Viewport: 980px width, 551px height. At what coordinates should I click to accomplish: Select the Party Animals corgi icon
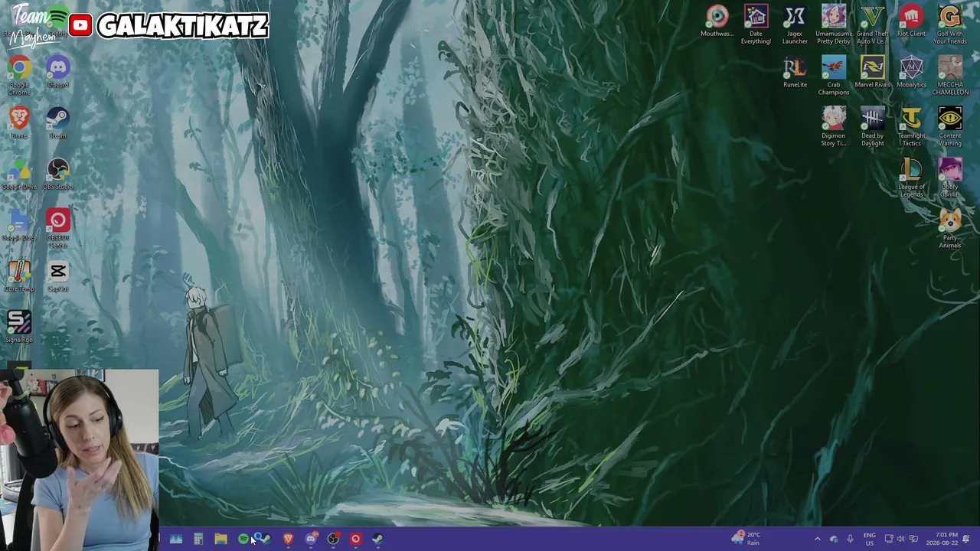click(950, 230)
